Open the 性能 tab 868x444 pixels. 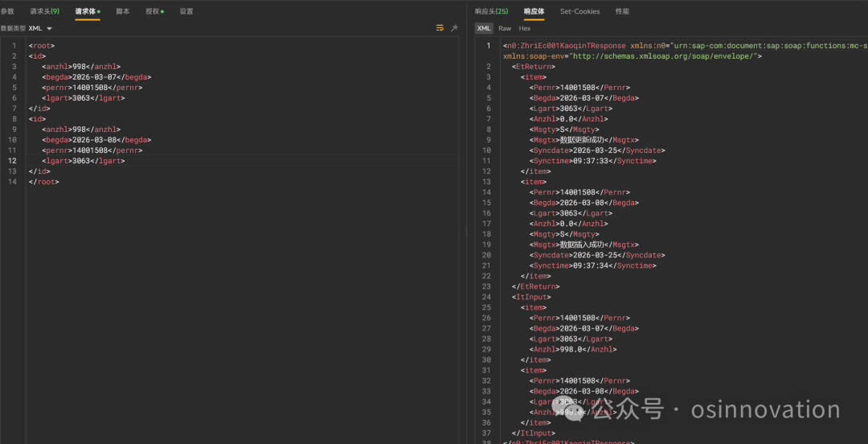tap(622, 11)
